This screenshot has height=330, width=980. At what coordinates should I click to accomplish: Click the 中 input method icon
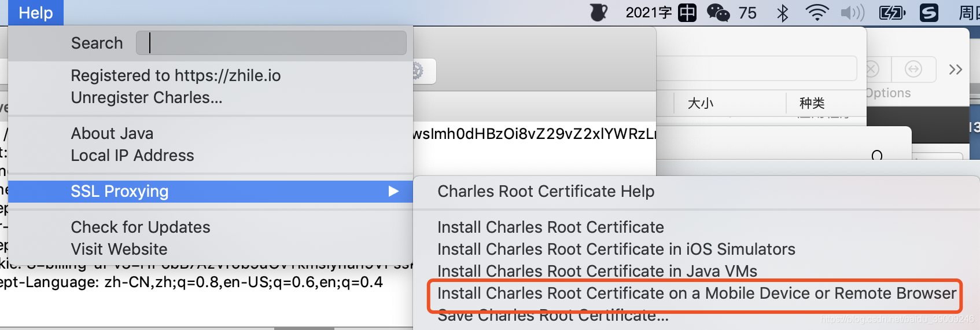coord(687,13)
